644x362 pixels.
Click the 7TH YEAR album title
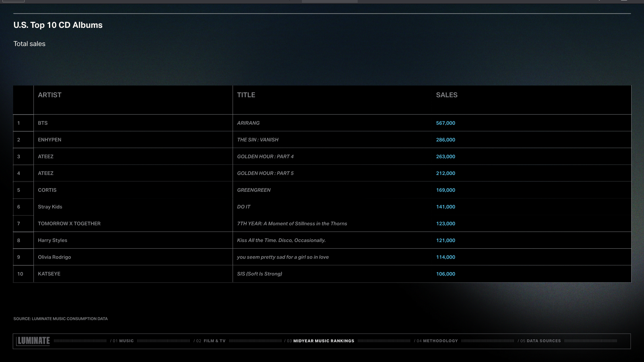click(x=292, y=224)
